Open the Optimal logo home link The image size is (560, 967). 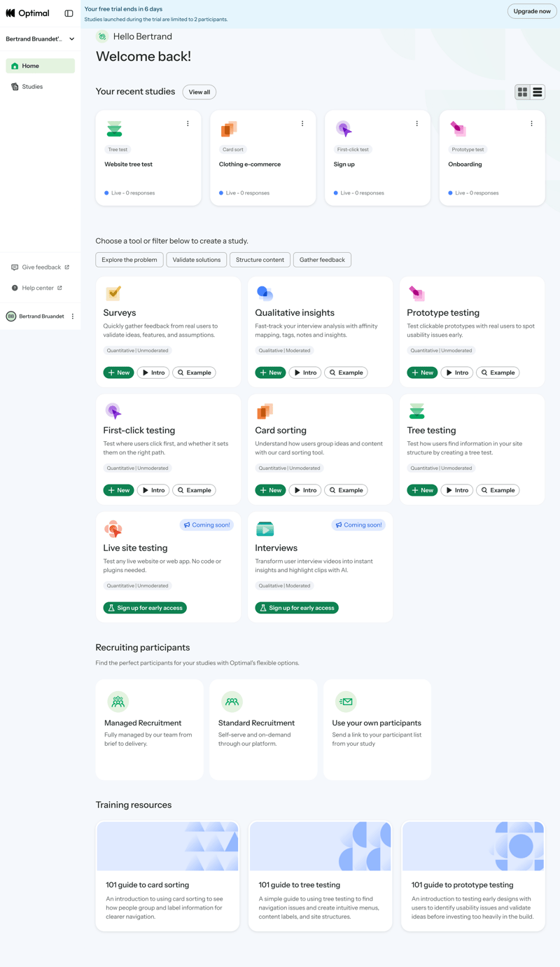(x=28, y=13)
